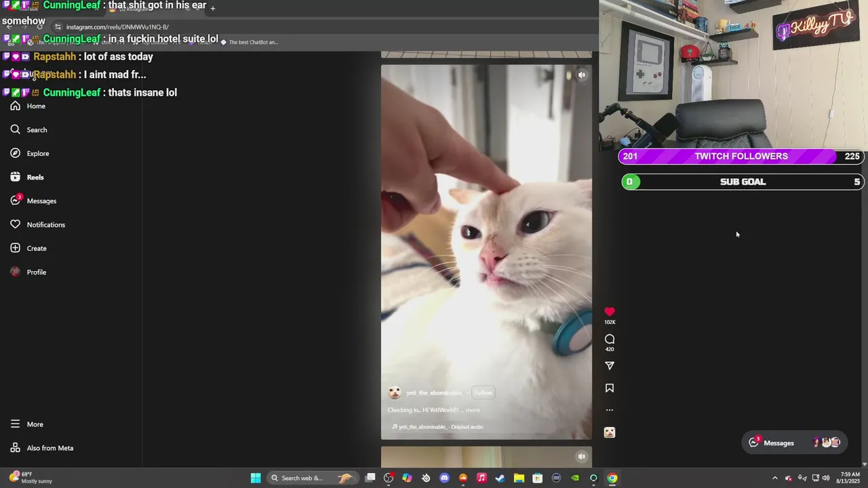Viewport: 868px width, 488px height.
Task: Open the reel's three-dot options menu
Action: [x=610, y=410]
